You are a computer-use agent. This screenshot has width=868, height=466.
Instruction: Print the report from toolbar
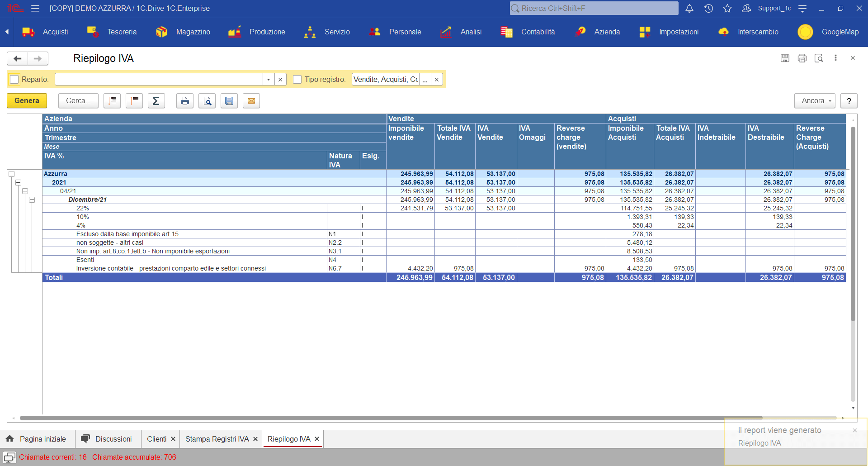pyautogui.click(x=185, y=101)
